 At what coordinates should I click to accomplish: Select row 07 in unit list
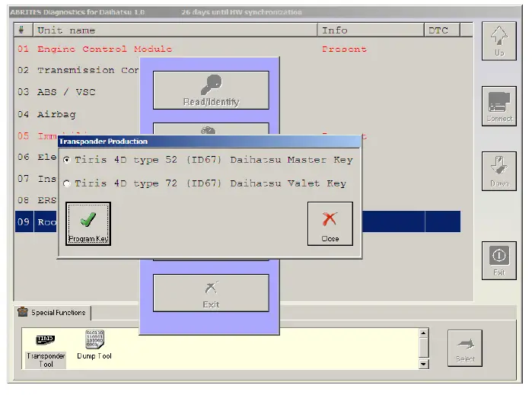[37, 179]
